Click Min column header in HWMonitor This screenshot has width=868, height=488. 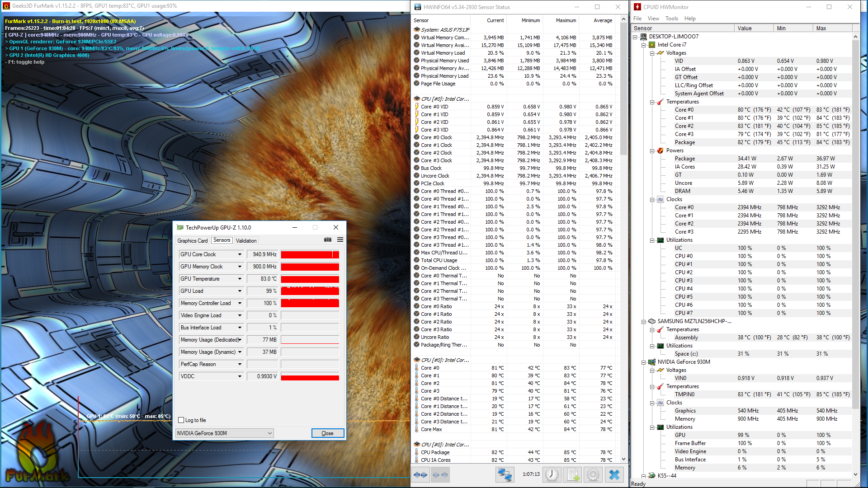793,28
